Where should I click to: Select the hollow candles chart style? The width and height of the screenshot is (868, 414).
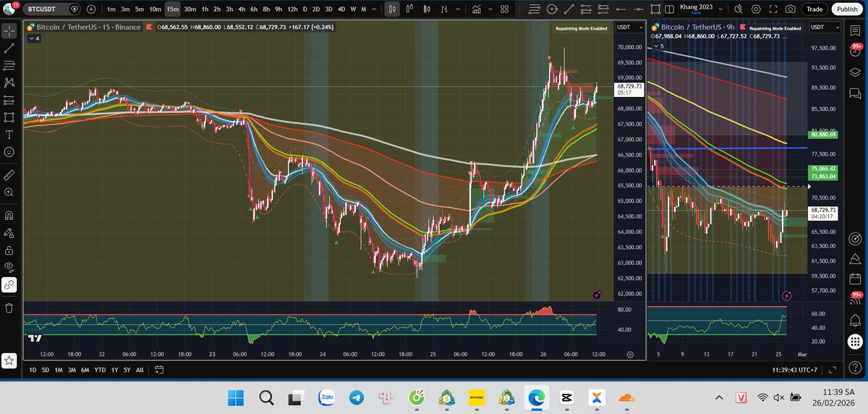tap(426, 9)
